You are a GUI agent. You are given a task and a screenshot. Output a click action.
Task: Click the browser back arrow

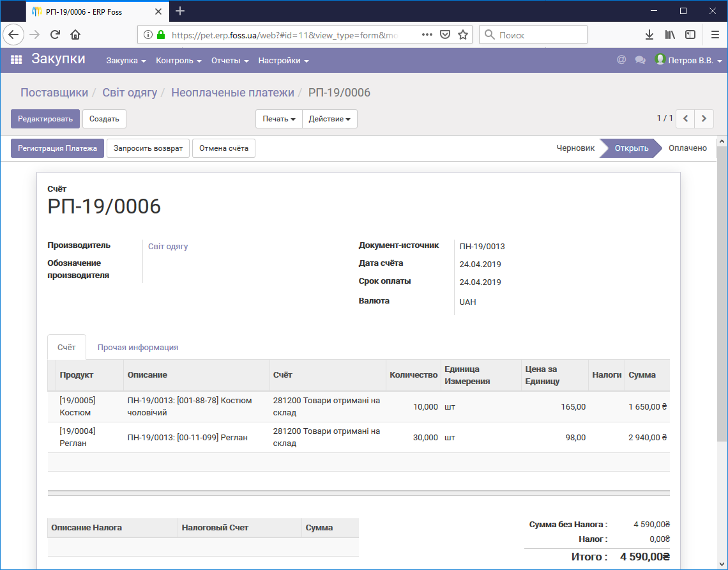point(13,35)
